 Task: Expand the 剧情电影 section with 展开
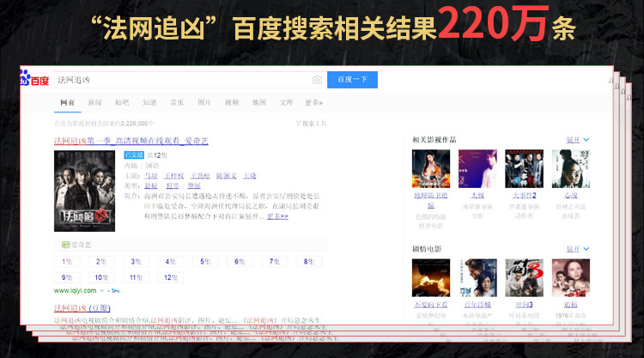[578, 249]
